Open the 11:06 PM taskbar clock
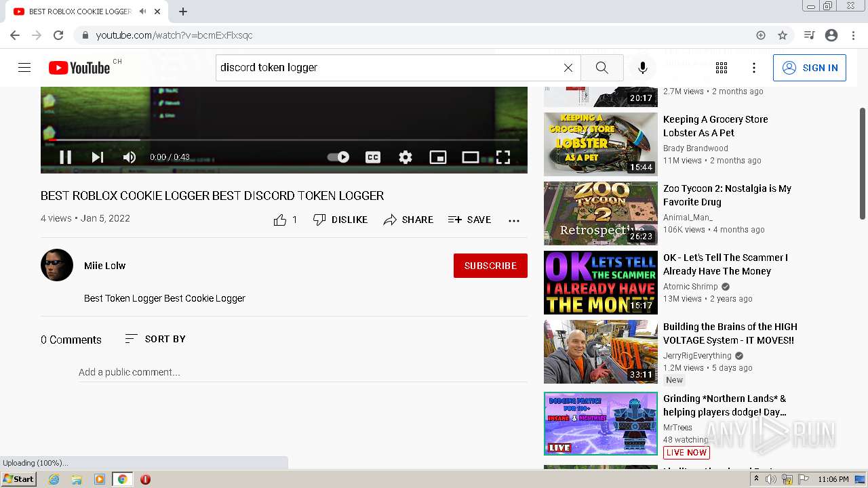The image size is (868, 488). [833, 479]
